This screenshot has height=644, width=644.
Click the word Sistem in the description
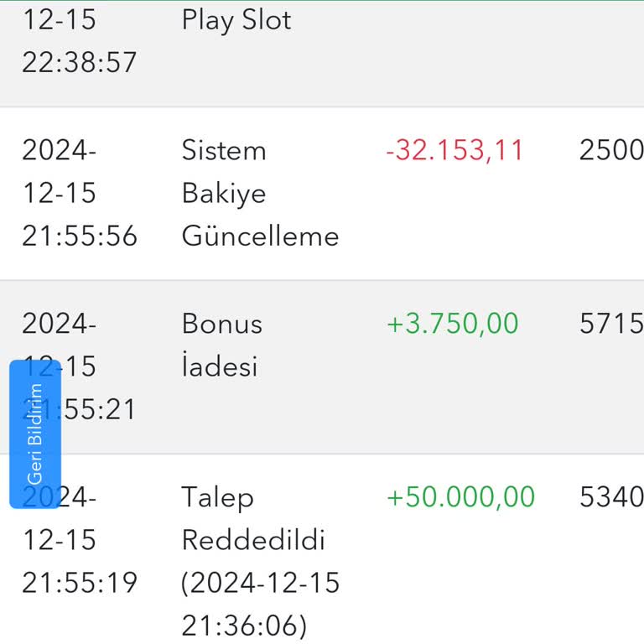(x=224, y=151)
